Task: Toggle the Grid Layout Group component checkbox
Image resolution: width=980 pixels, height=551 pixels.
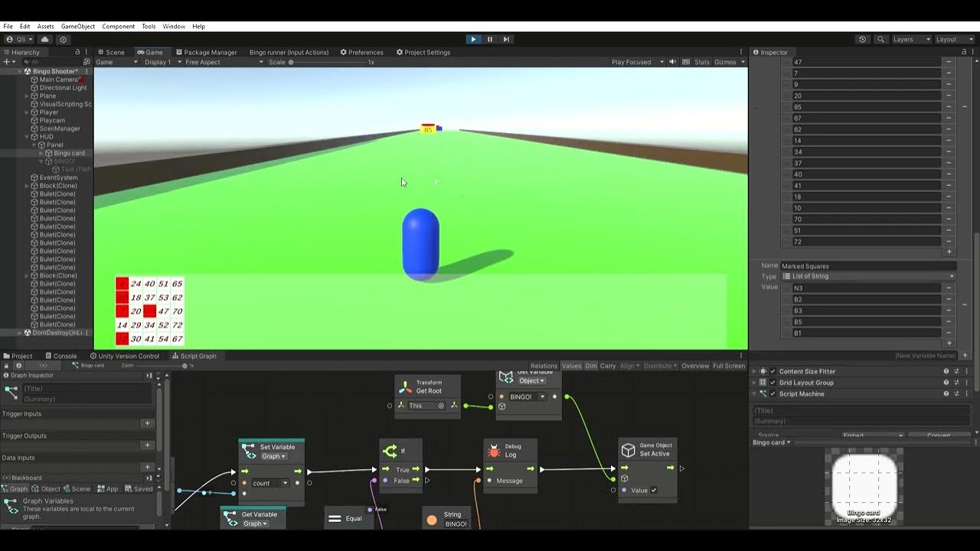Action: coord(773,383)
